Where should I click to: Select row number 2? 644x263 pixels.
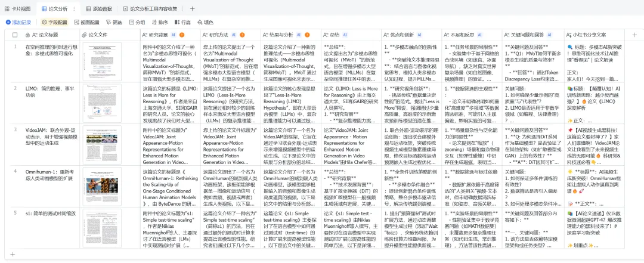15,88
